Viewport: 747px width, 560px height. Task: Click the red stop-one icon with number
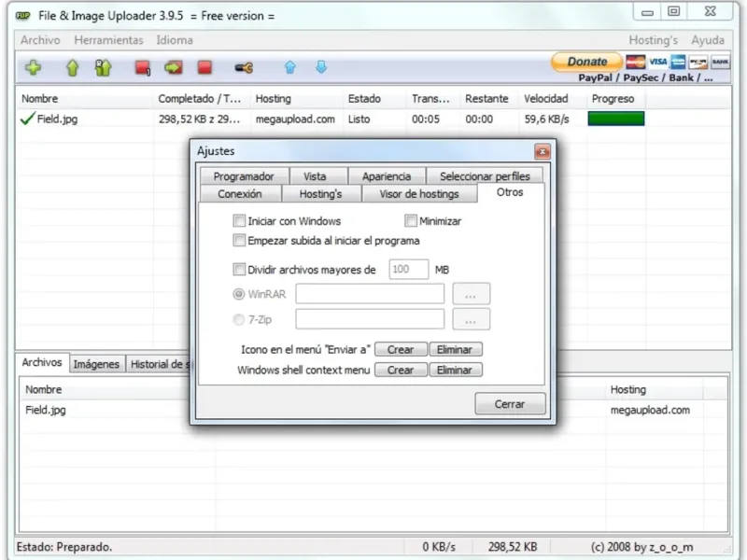pos(143,67)
